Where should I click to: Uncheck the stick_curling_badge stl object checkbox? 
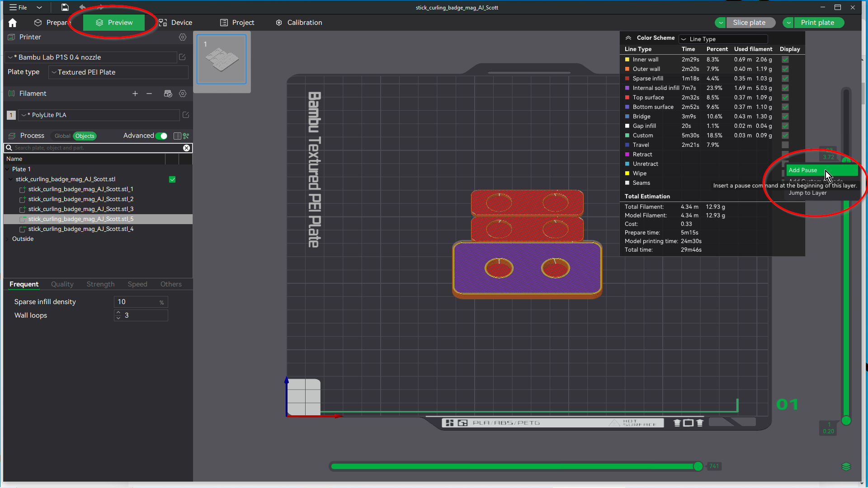coord(172,179)
